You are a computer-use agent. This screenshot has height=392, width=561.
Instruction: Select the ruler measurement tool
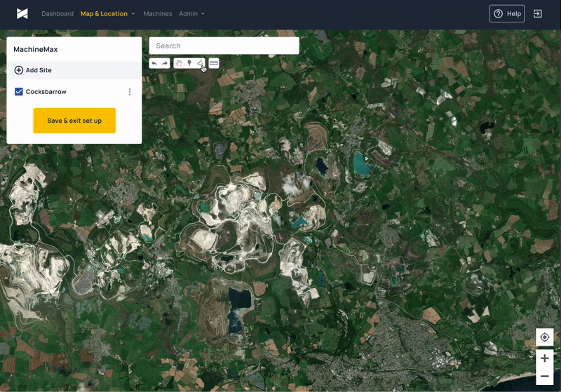214,63
